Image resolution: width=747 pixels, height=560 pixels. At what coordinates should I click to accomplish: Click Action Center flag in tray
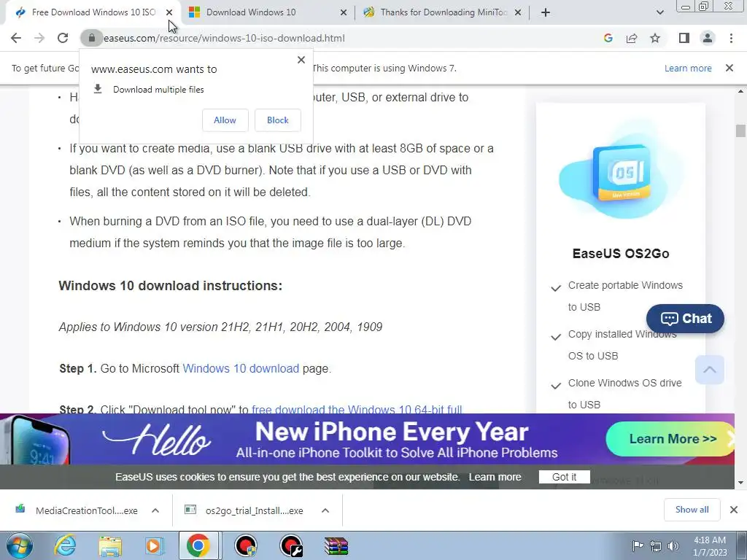click(x=637, y=546)
